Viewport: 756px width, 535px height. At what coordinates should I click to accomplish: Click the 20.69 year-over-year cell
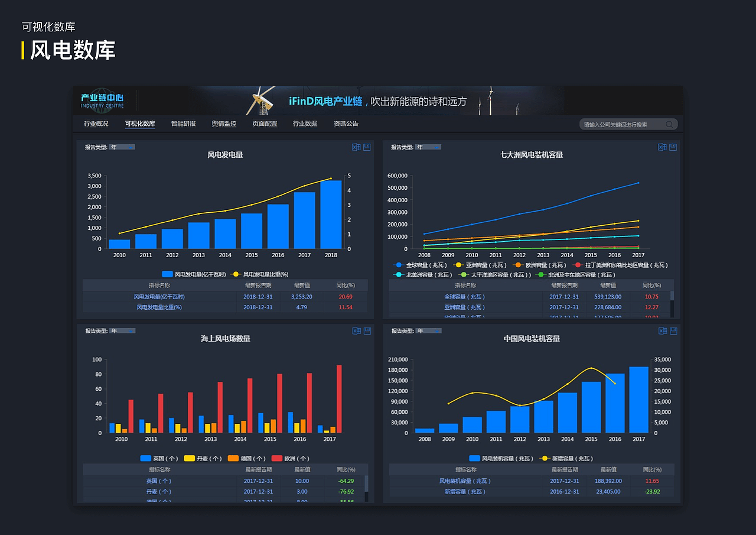coord(346,297)
